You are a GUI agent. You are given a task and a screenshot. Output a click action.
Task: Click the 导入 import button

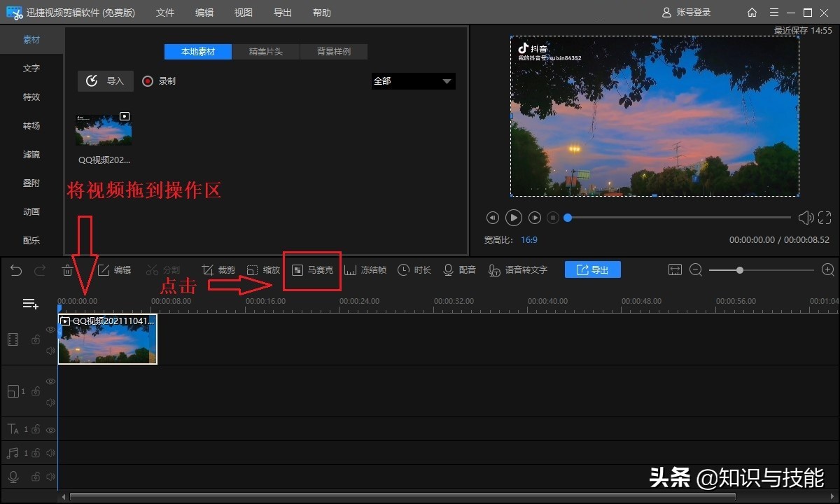pyautogui.click(x=105, y=81)
